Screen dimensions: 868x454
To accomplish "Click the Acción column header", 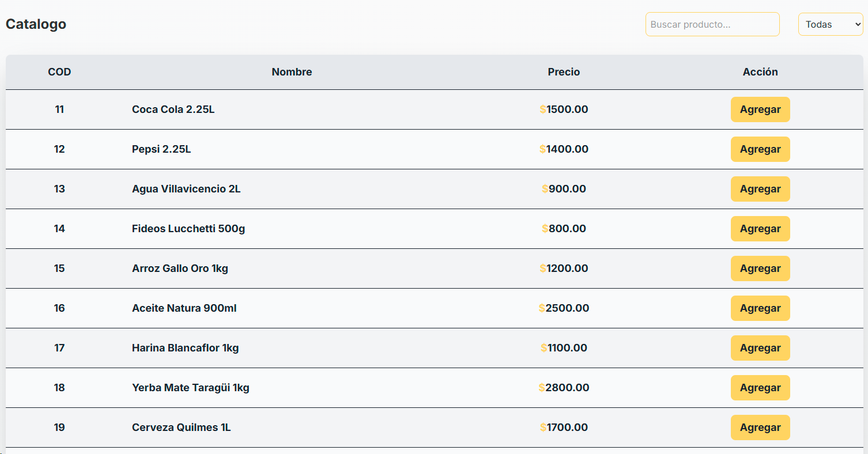I will [760, 72].
